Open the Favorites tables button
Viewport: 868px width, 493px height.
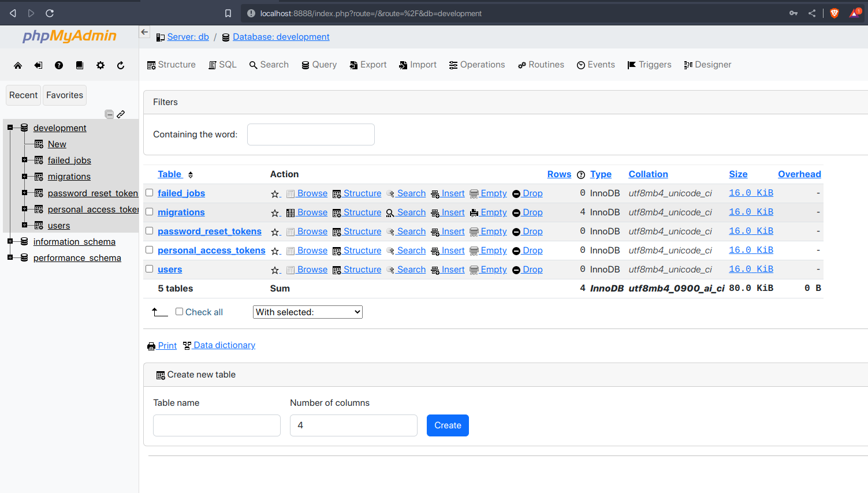(65, 95)
